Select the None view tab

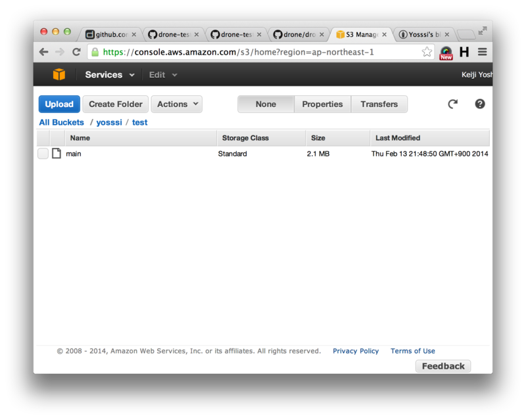click(x=266, y=104)
